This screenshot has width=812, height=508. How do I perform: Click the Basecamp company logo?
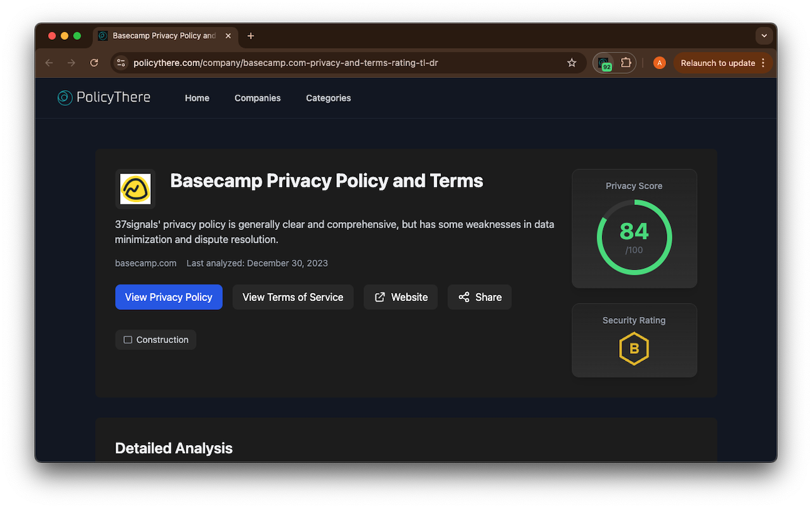[136, 189]
